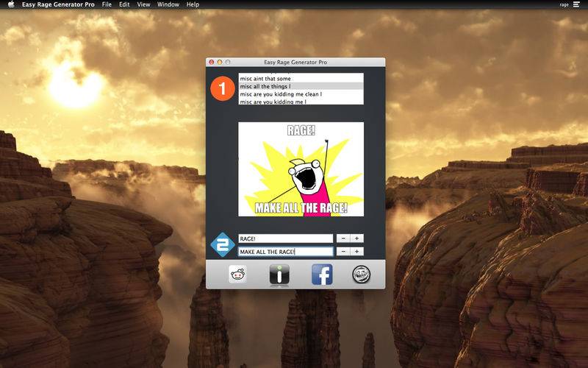Open the File menu
The image size is (588, 368).
tap(107, 4)
